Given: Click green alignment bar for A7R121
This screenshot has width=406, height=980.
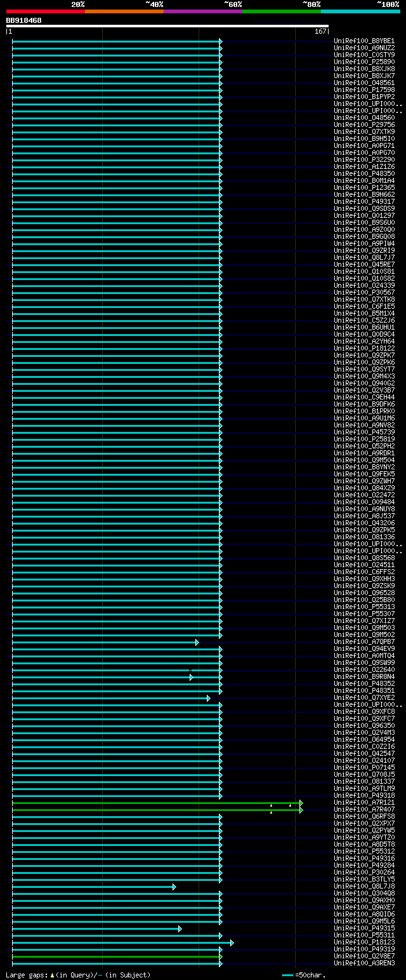Looking at the screenshot, I should tap(157, 803).
